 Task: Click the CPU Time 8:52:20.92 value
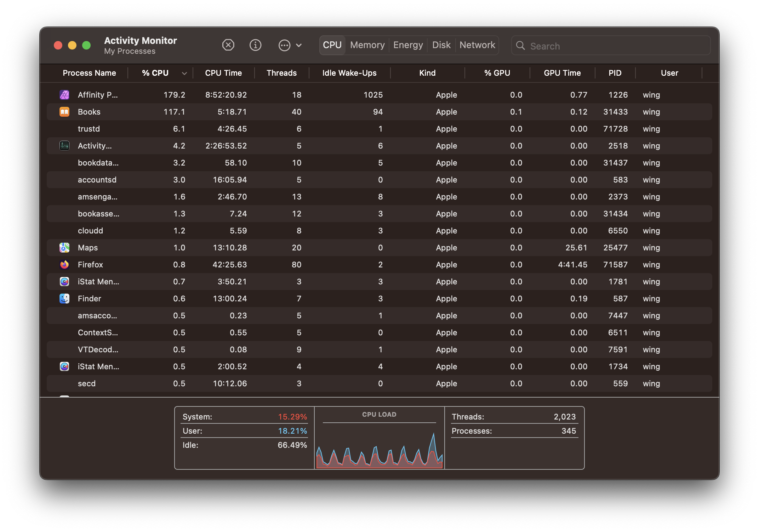click(226, 95)
